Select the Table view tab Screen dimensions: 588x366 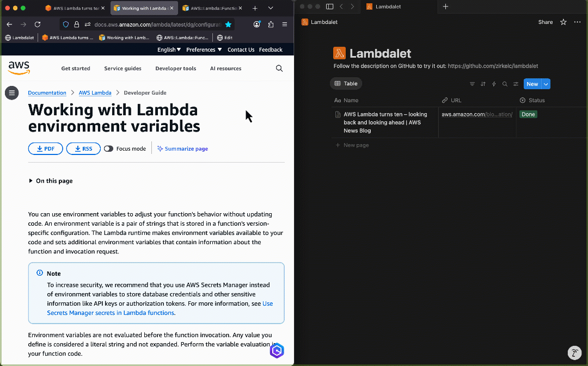click(346, 84)
